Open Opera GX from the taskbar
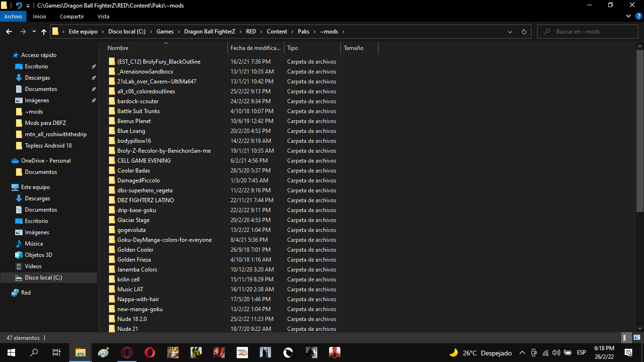 click(x=127, y=352)
